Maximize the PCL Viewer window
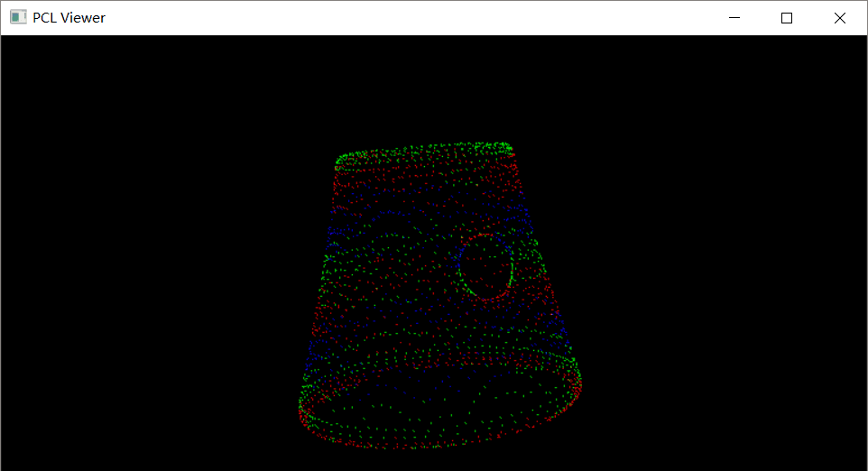Viewport: 868px width, 471px height. 786,18
